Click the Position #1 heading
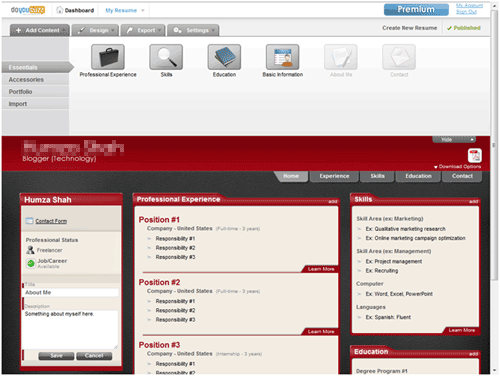This screenshot has width=500, height=376. click(159, 220)
